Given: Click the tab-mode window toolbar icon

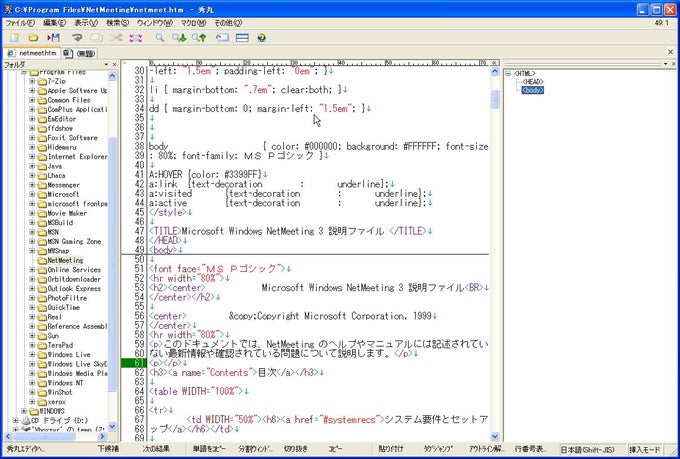Looking at the screenshot, I should [222, 38].
